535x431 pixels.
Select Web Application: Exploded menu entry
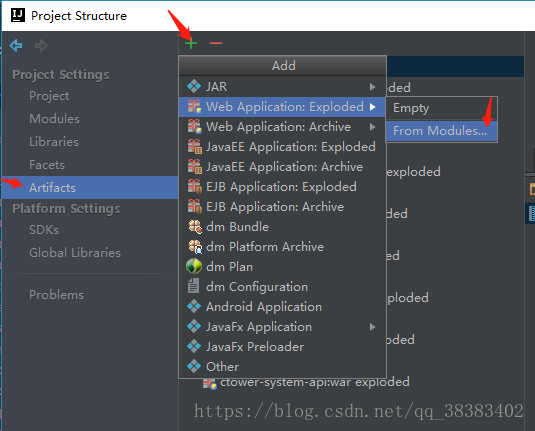282,107
